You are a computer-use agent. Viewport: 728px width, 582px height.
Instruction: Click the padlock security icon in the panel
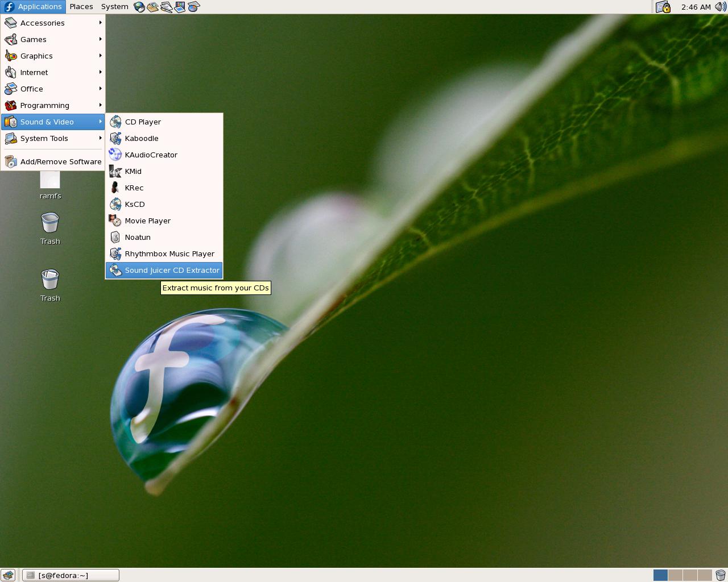[663, 7]
